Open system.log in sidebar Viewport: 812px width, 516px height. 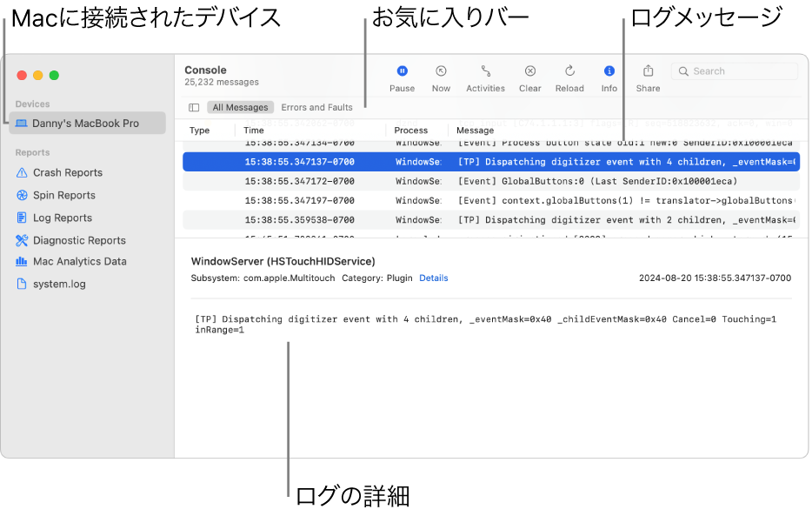(60, 284)
